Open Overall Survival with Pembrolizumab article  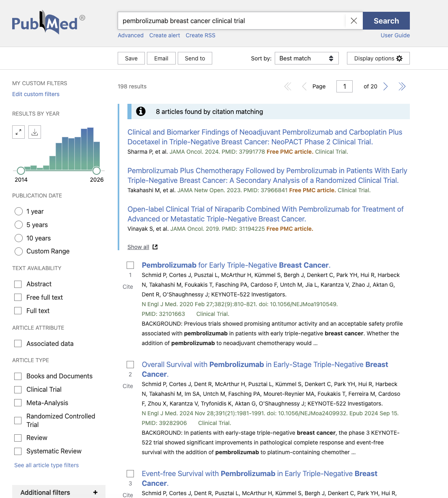[265, 369]
